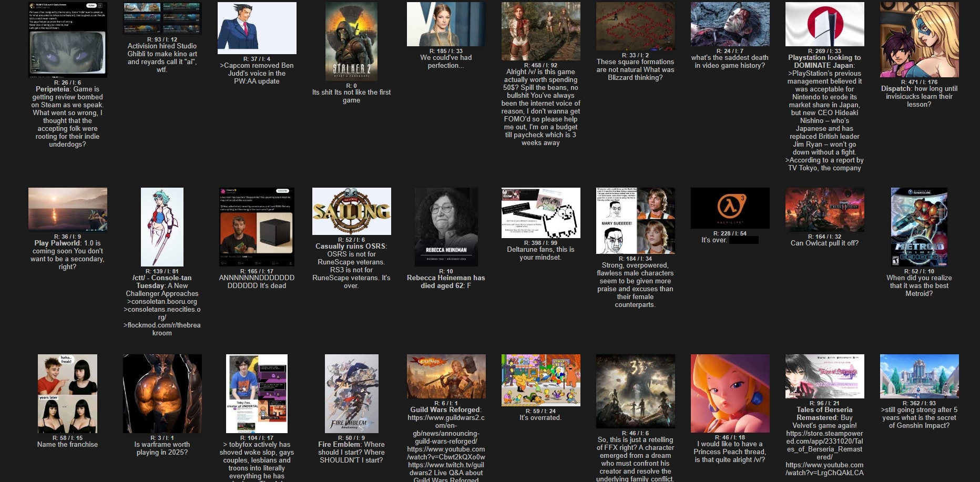This screenshot has width=980, height=482.
Task: Click the 'Name the franchise' thumbnail
Action: [x=68, y=394]
